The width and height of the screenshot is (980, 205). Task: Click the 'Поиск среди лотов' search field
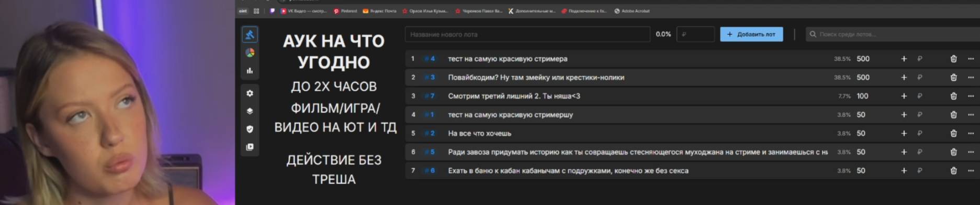tap(893, 34)
